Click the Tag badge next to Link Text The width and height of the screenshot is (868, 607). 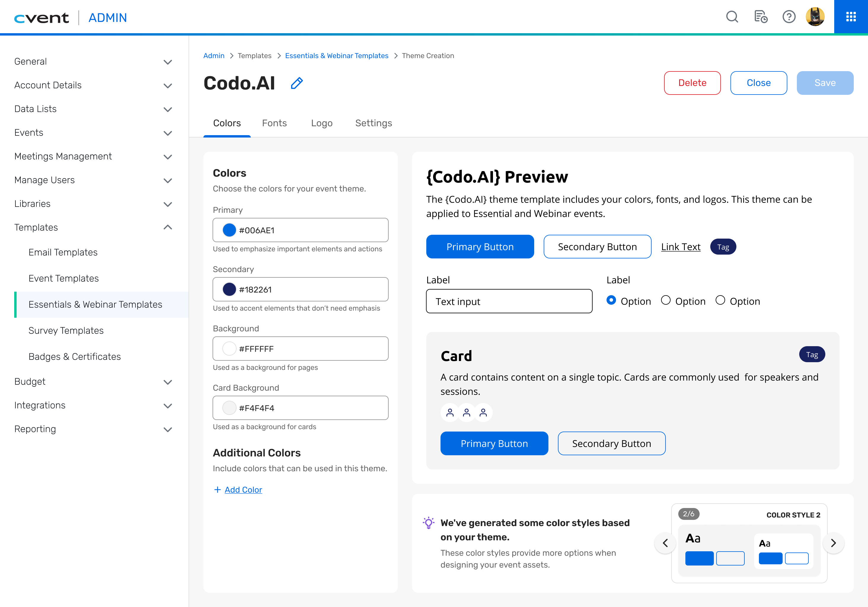click(723, 247)
